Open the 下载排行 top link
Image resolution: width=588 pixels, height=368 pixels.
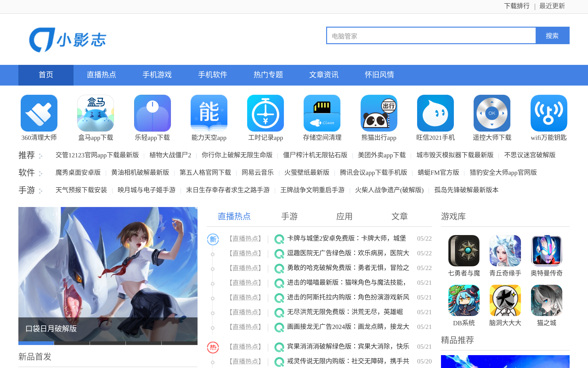click(x=517, y=6)
